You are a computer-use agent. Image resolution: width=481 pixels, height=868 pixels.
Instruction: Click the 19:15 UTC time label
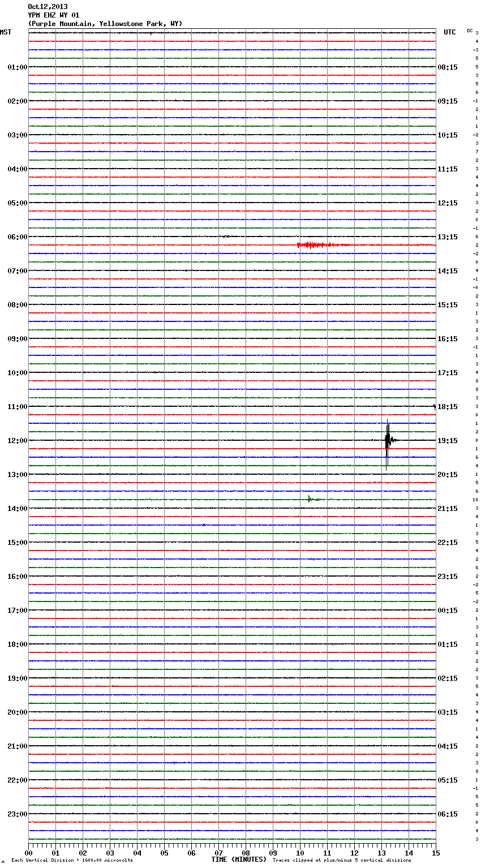448,441
